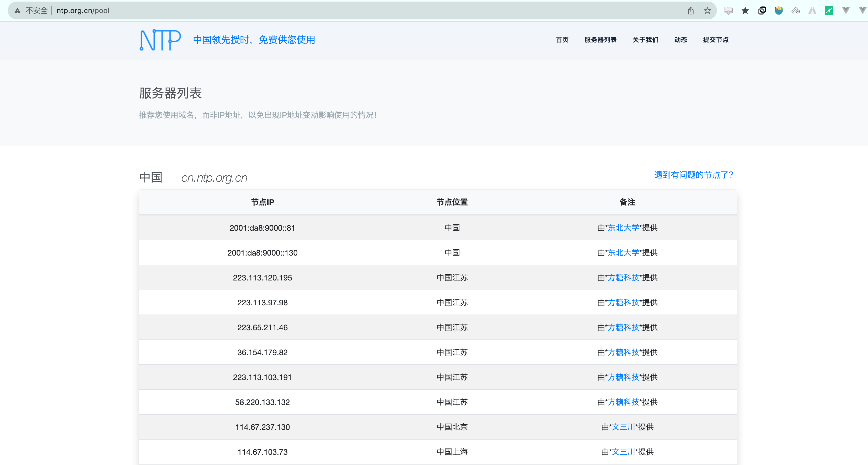Click the 节点位置 column header
The width and height of the screenshot is (868, 465).
(x=452, y=202)
